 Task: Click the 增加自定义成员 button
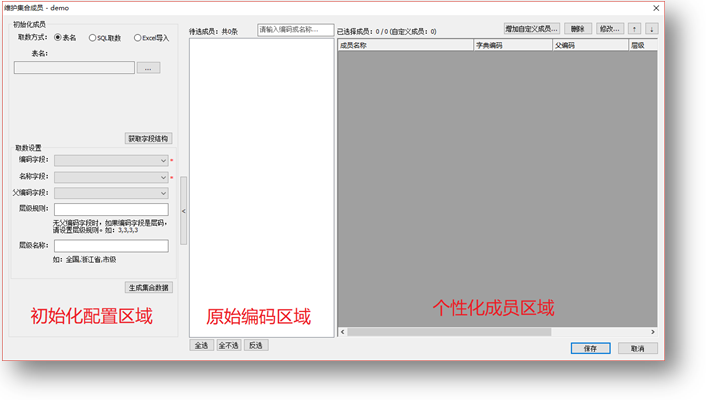tap(532, 29)
